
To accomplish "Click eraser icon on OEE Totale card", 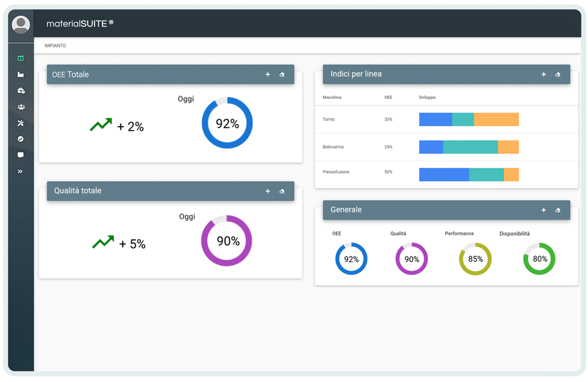I will [282, 75].
